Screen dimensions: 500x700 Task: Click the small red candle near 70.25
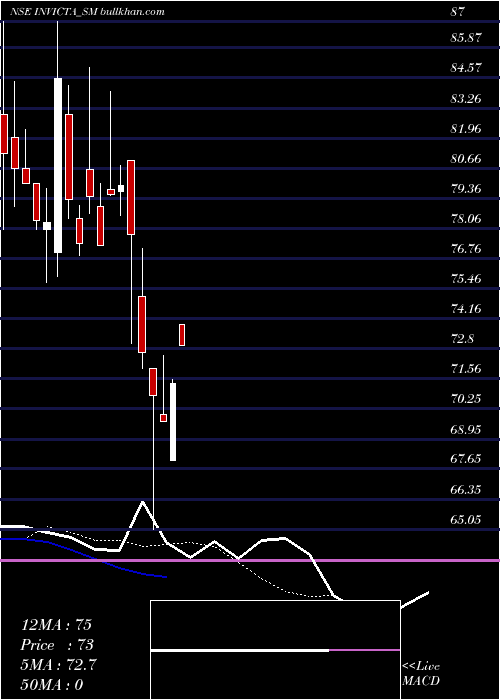click(163, 418)
